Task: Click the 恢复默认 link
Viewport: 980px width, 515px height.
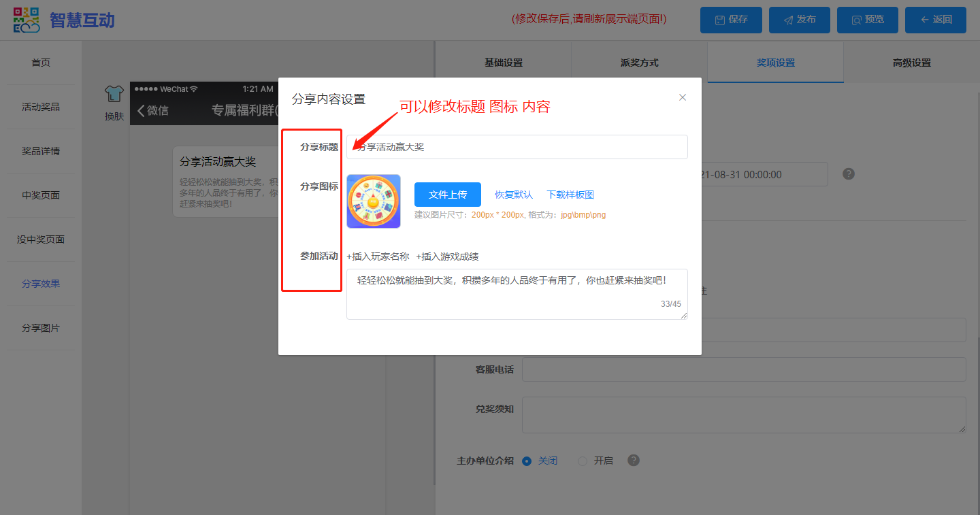Action: coord(513,195)
